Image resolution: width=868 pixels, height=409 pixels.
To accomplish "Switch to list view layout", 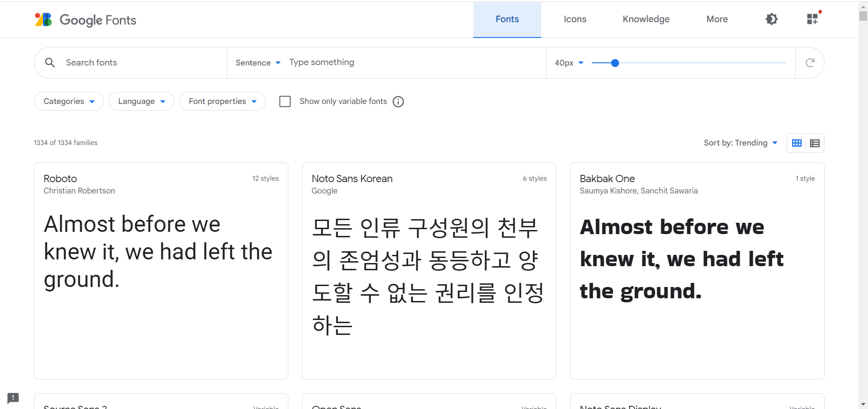I will pyautogui.click(x=815, y=143).
